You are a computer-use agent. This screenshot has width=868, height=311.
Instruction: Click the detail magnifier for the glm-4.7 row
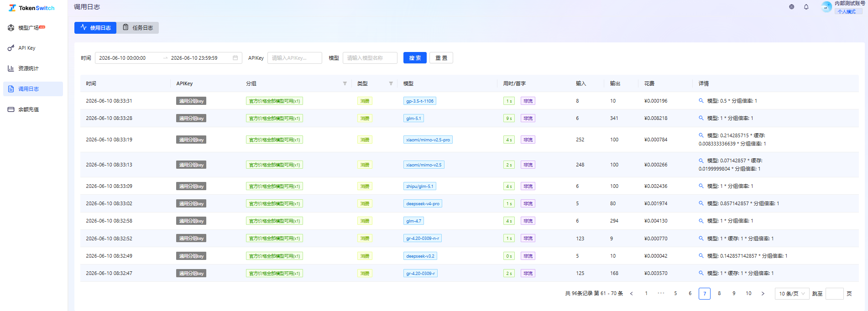[701, 221]
